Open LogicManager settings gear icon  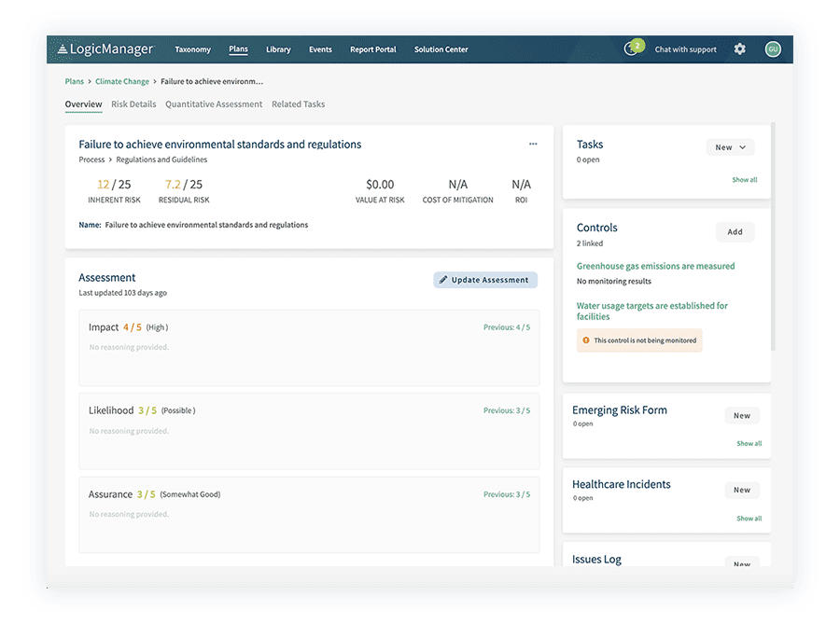click(739, 49)
